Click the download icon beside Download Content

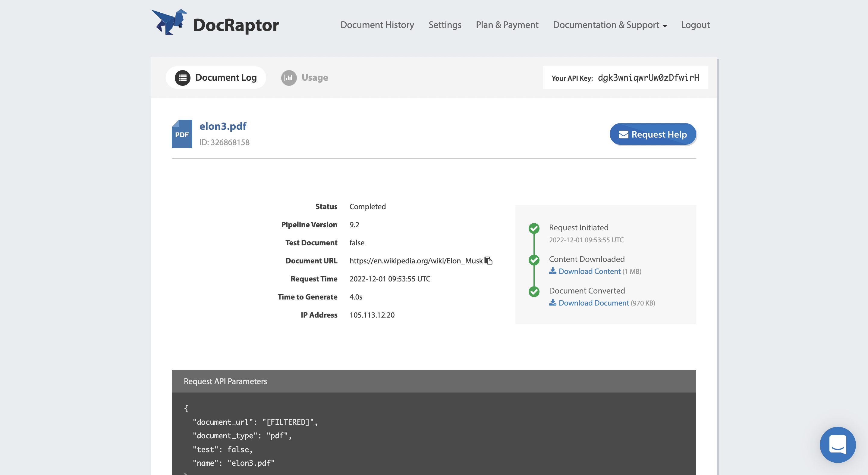point(553,271)
